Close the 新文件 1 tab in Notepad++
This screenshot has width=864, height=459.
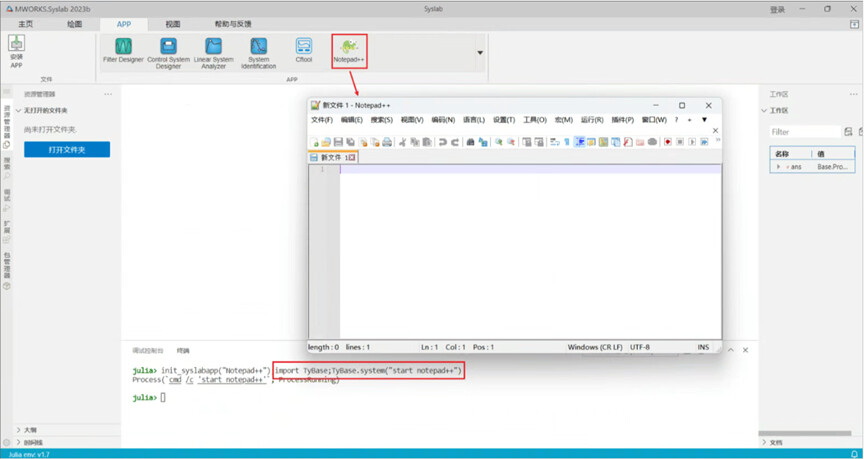click(352, 158)
